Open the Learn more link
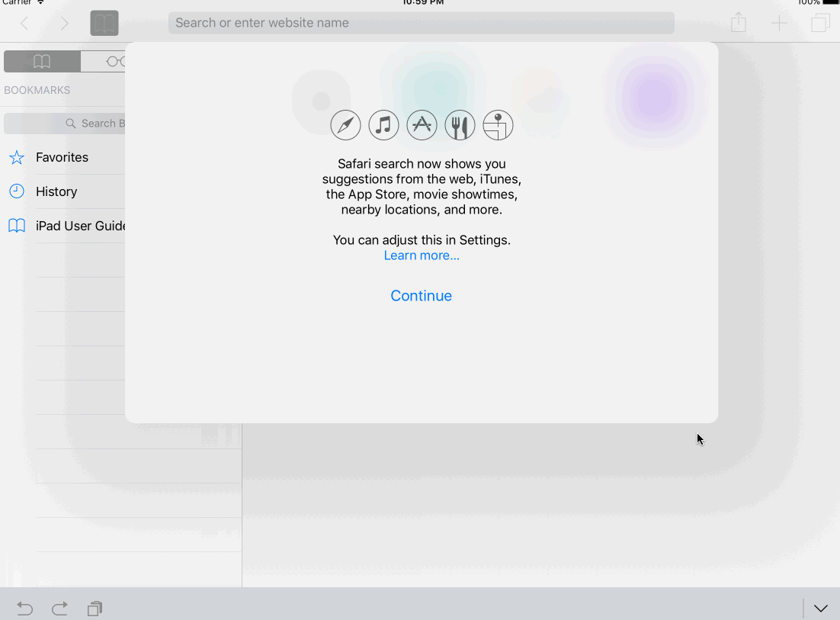Screen dimensions: 840x620 [421, 255]
